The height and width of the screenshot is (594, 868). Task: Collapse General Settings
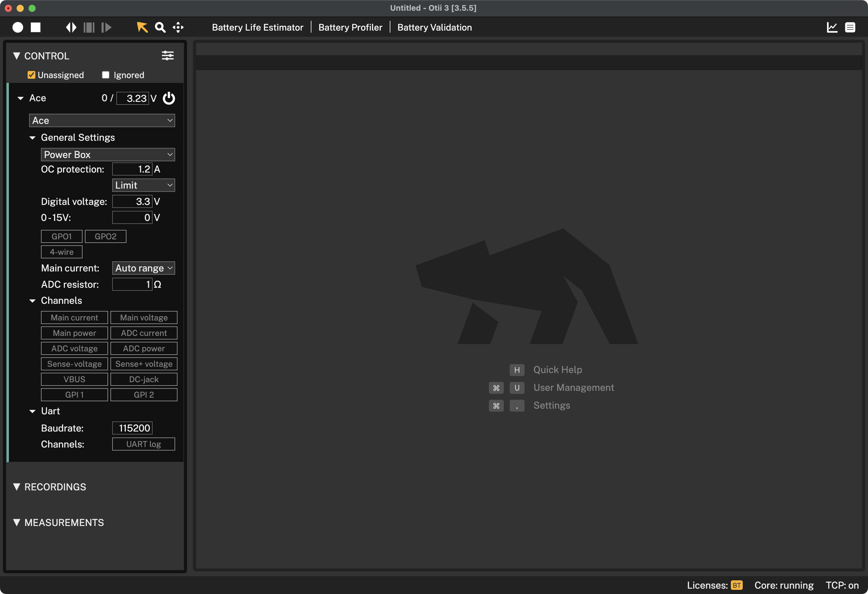click(x=32, y=138)
